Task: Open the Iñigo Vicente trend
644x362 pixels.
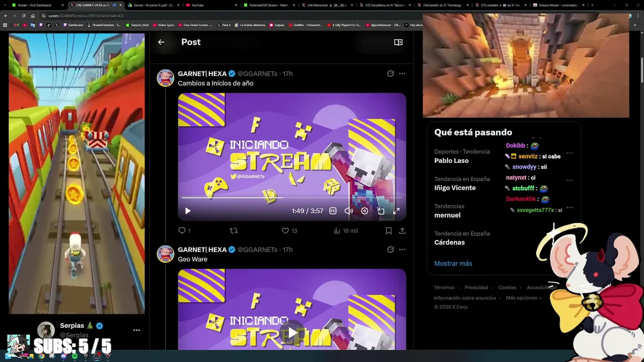Action: (455, 188)
